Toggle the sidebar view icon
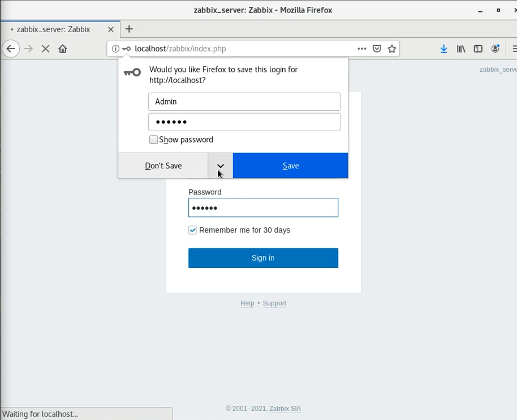Image resolution: width=517 pixels, height=420 pixels. click(x=478, y=49)
